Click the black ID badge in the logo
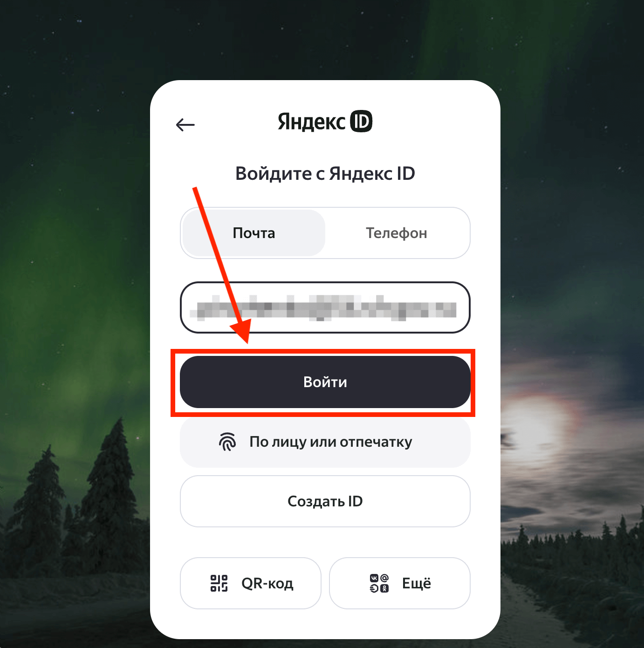This screenshot has height=648, width=644. (x=361, y=121)
